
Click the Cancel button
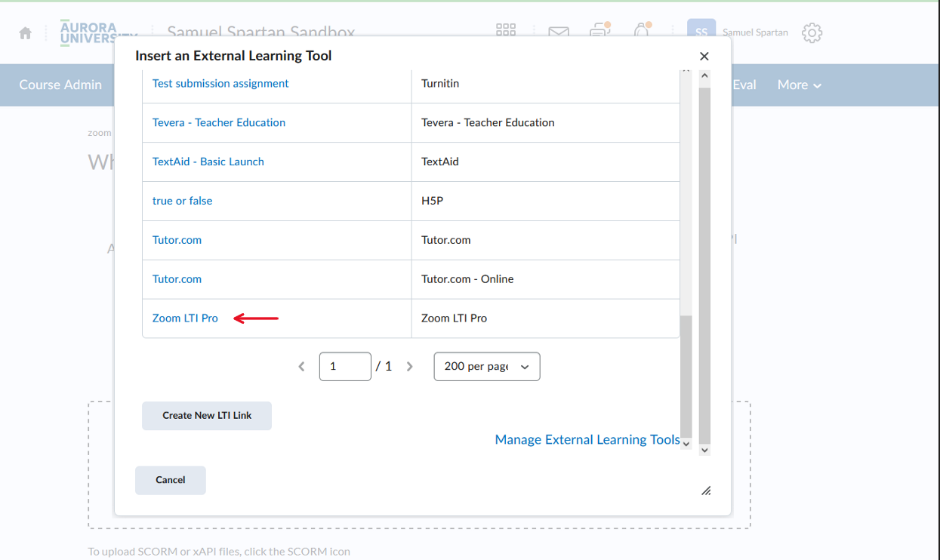pos(171,480)
